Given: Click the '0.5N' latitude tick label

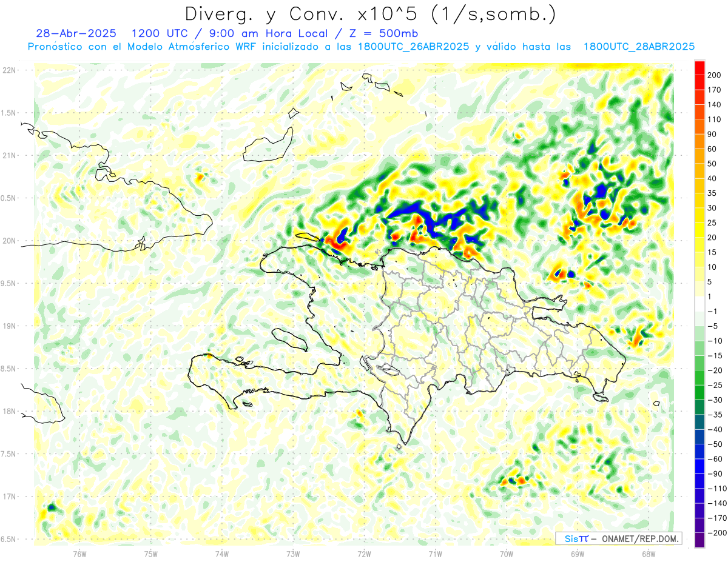Looking at the screenshot, I should pyautogui.click(x=9, y=198).
